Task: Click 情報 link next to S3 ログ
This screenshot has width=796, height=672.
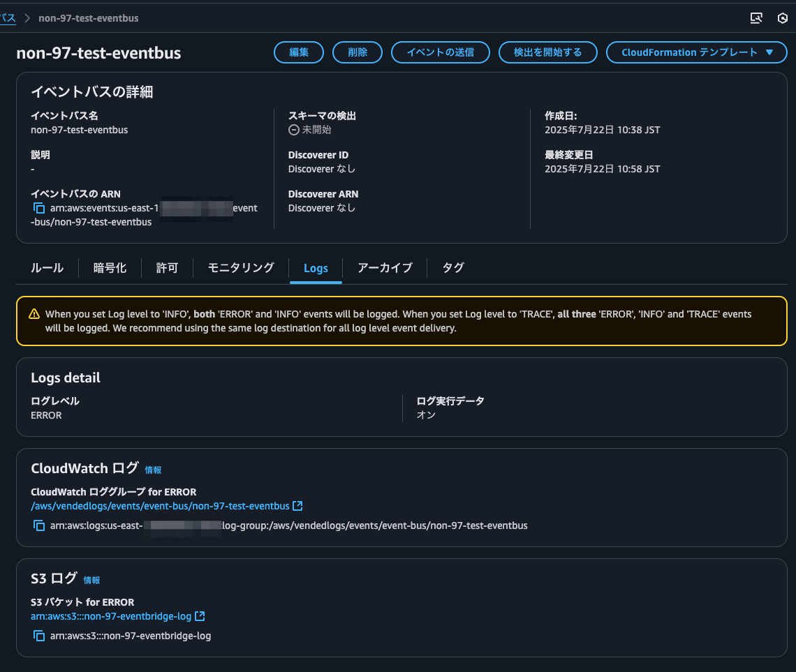Action: (91, 580)
